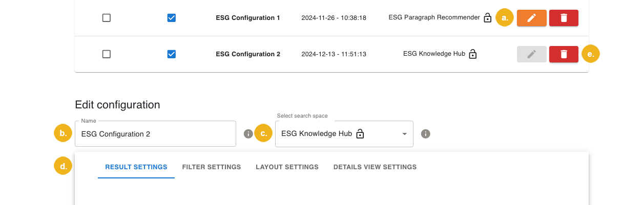Click info icon next to search space dropdown
Viewport: 644px width, 205px height.
[x=425, y=134]
